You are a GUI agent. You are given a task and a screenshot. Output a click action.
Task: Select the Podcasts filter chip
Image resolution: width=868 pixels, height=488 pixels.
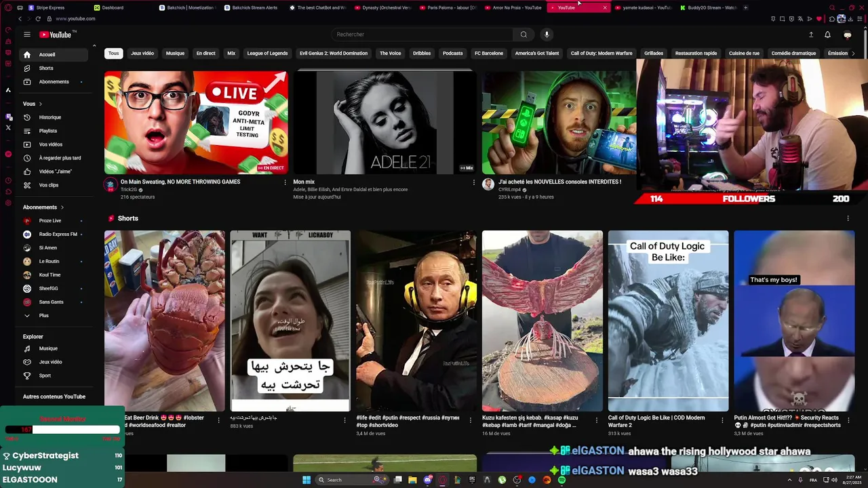[x=452, y=53]
